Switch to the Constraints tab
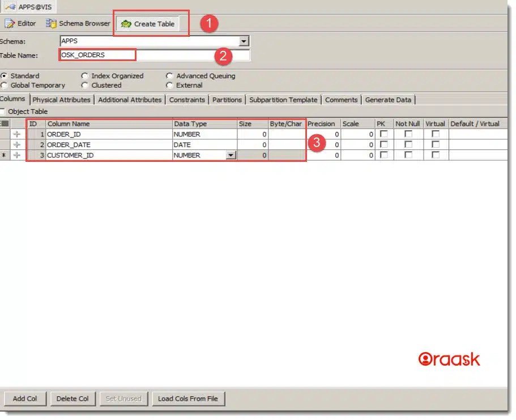 tap(187, 99)
